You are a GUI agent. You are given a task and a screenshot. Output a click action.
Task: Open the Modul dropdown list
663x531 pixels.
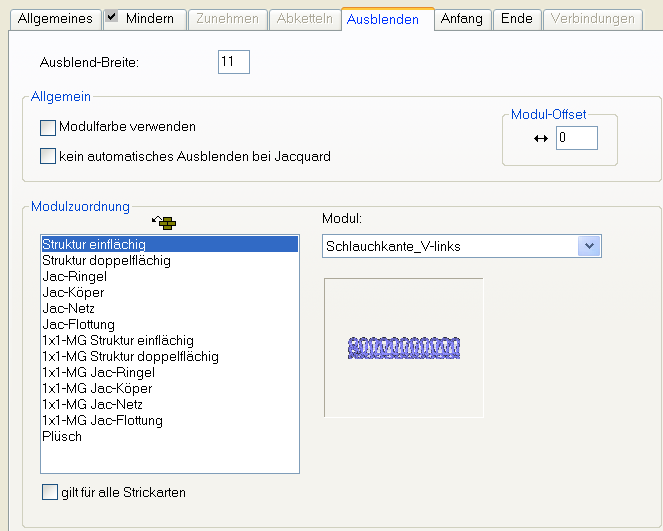pos(589,246)
